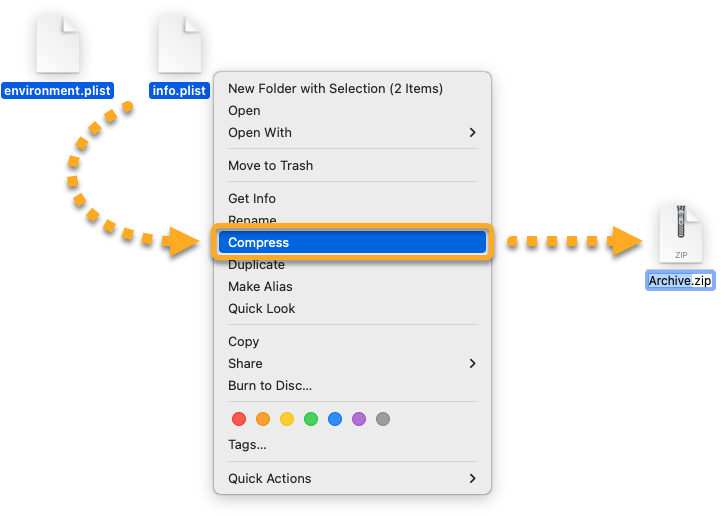Apply the gray color tag
Viewport: 725px width, 516px height.
pyautogui.click(x=383, y=419)
